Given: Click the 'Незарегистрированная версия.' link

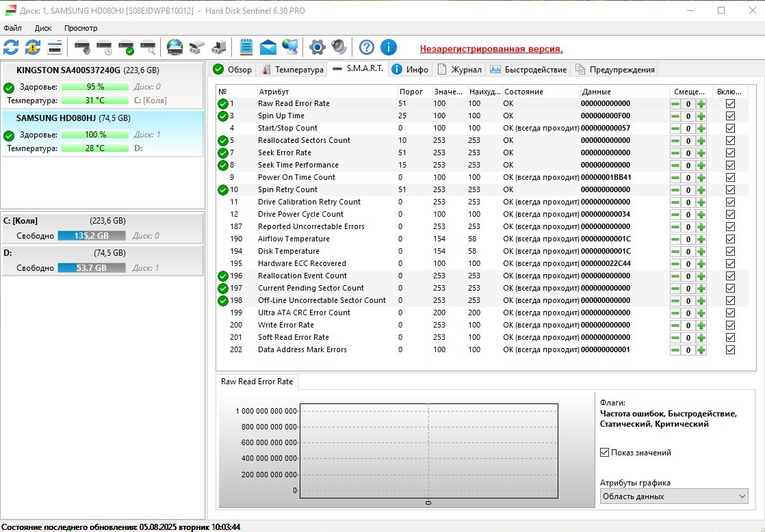Looking at the screenshot, I should pyautogui.click(x=491, y=49).
